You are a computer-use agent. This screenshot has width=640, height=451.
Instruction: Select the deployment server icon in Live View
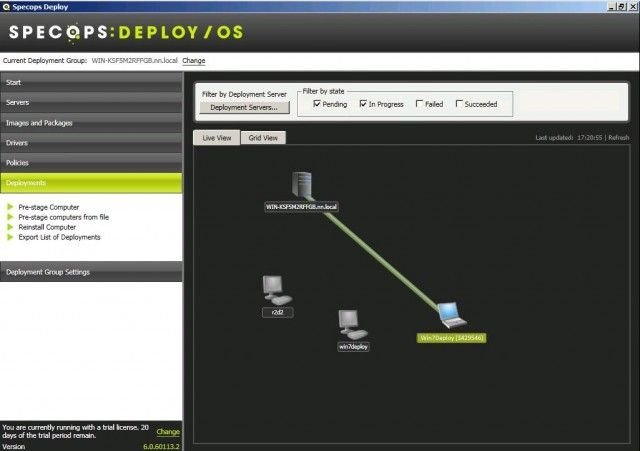click(x=302, y=185)
